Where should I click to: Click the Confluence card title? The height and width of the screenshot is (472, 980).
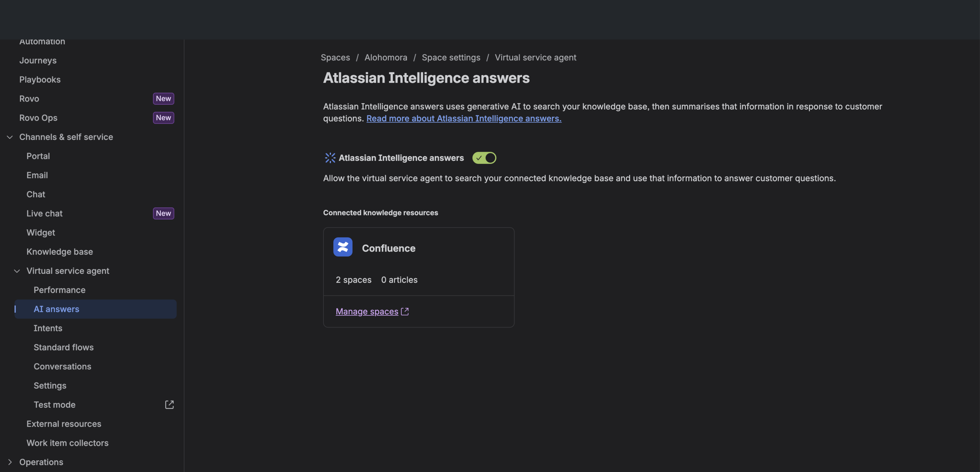pos(388,248)
